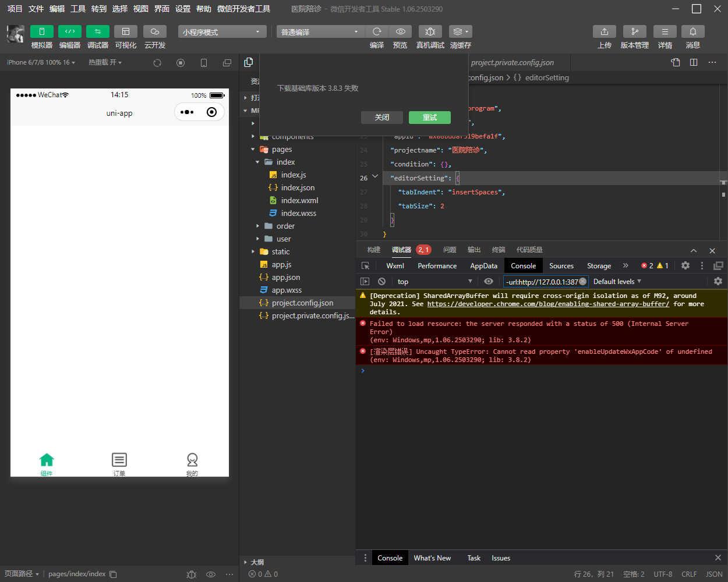Open the 文件 menu
728x582 pixels.
pos(36,9)
